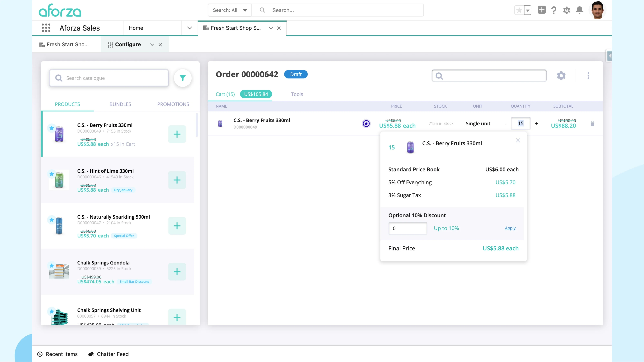The width and height of the screenshot is (644, 362).
Task: Open Salesforce Setup gear icon
Action: click(567, 10)
